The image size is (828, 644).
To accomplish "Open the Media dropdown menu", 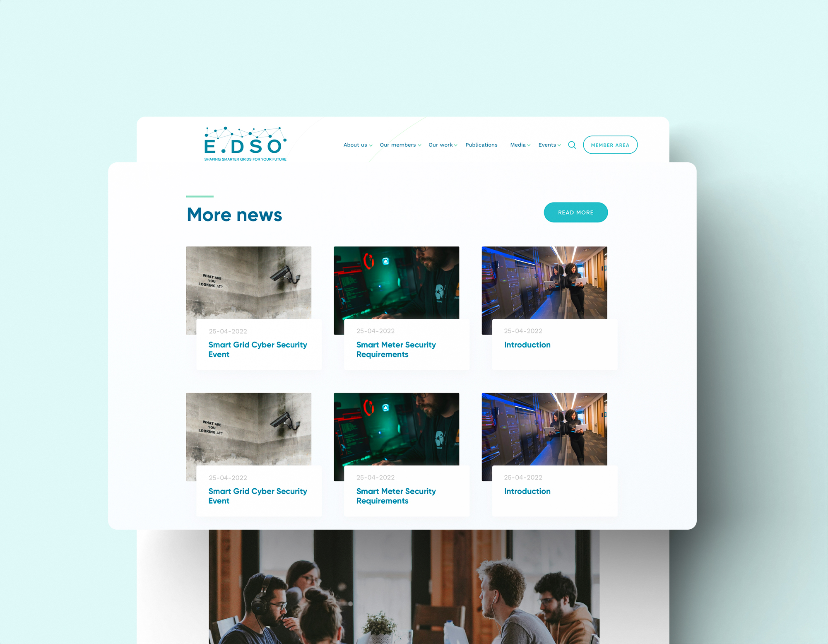I will click(520, 145).
